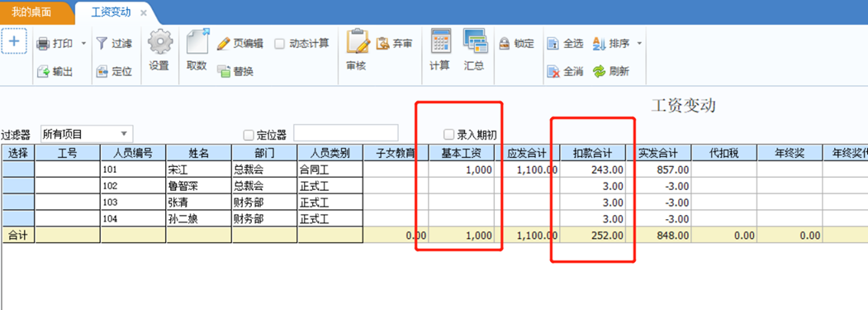Click the 全消 deselect all icon
This screenshot has width=868, height=310.
[x=553, y=72]
